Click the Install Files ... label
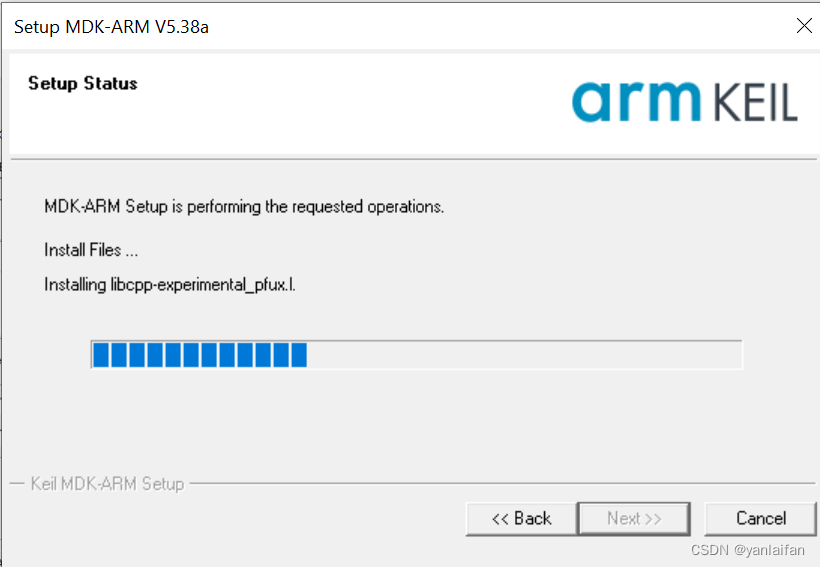 tap(91, 249)
